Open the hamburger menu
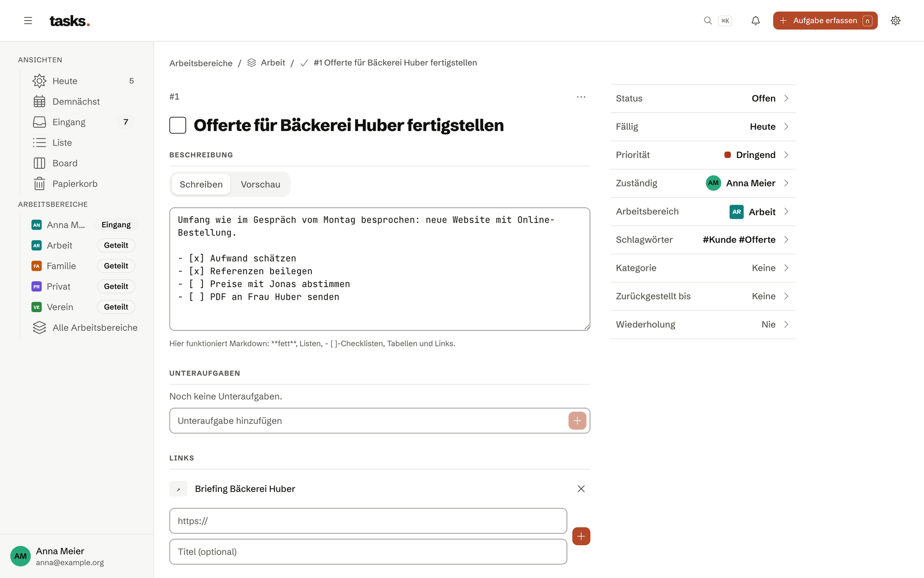The height and width of the screenshot is (578, 924). click(28, 21)
